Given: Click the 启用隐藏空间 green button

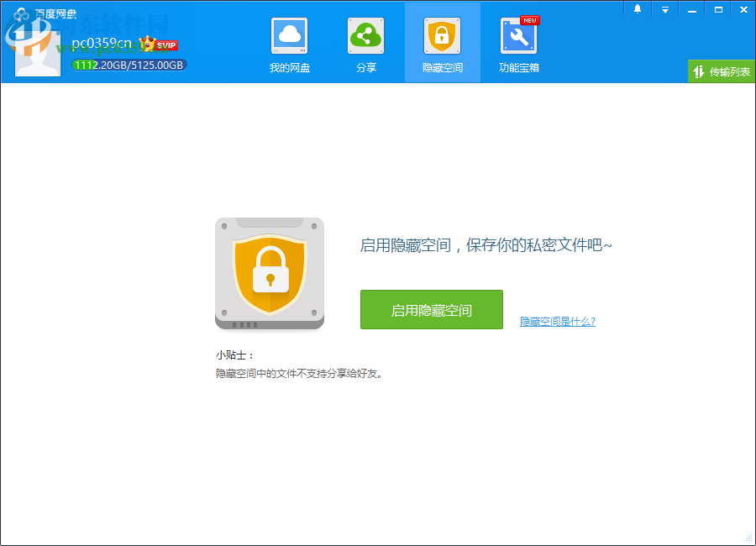Looking at the screenshot, I should [x=431, y=309].
